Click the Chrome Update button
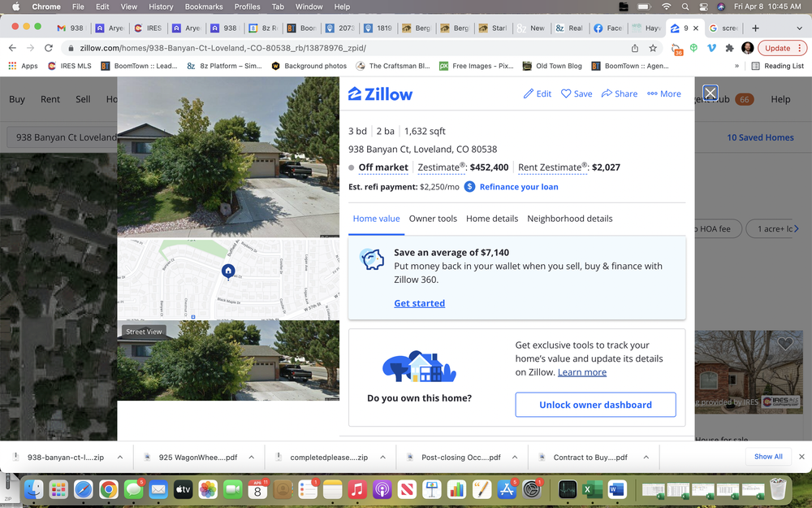Viewport: 812px width, 508px height. click(783, 48)
